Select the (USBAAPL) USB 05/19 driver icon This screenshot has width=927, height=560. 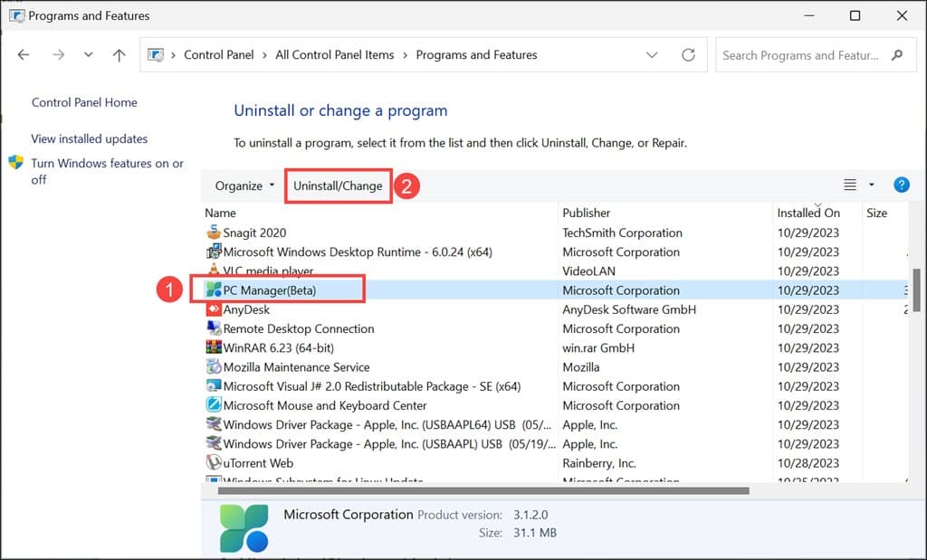point(214,443)
